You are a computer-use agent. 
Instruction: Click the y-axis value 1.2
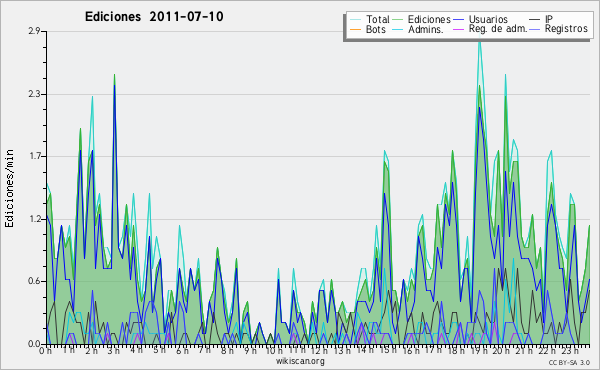coord(34,219)
